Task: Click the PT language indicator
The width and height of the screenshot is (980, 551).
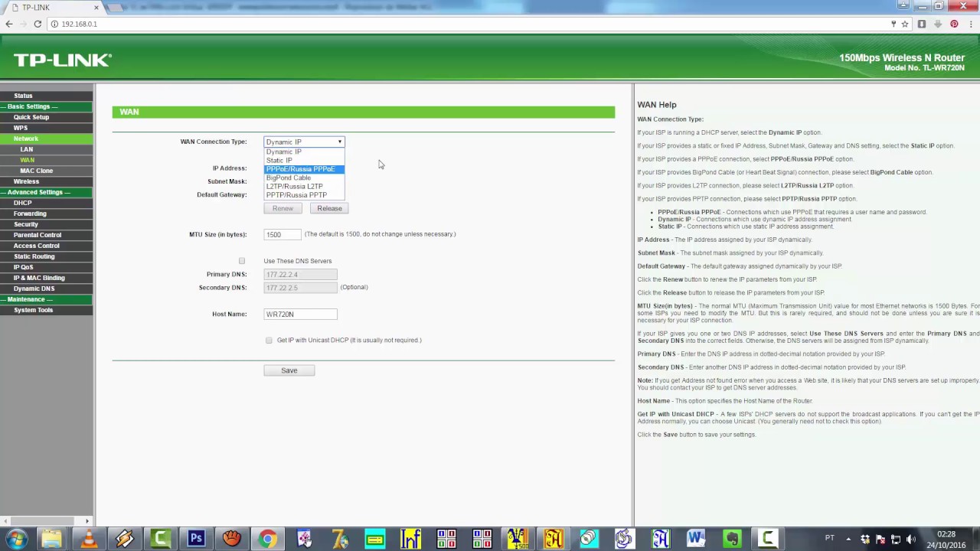Action: pos(829,538)
